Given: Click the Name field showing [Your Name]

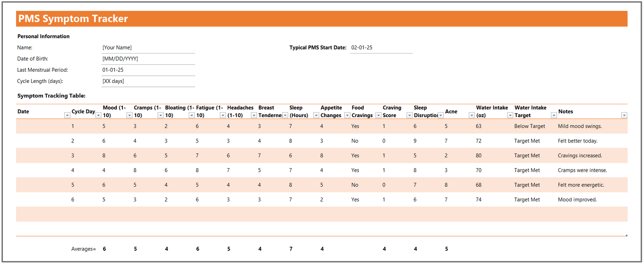Looking at the screenshot, I should click(x=148, y=47).
